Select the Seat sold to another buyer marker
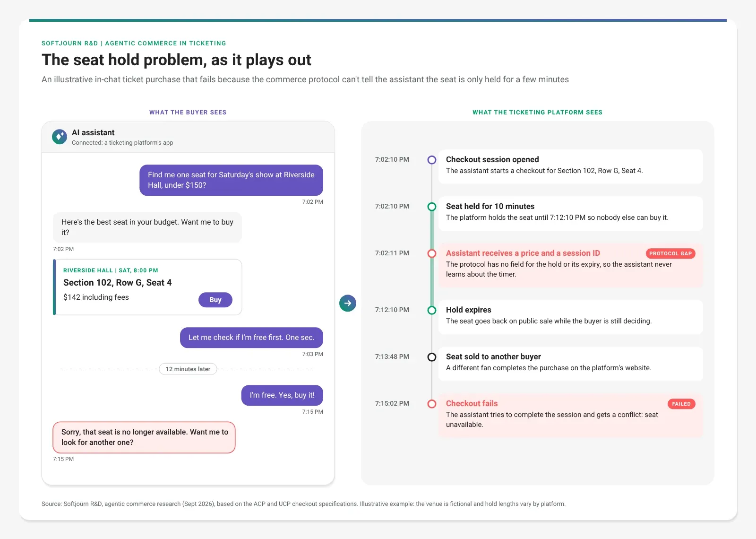 (432, 357)
